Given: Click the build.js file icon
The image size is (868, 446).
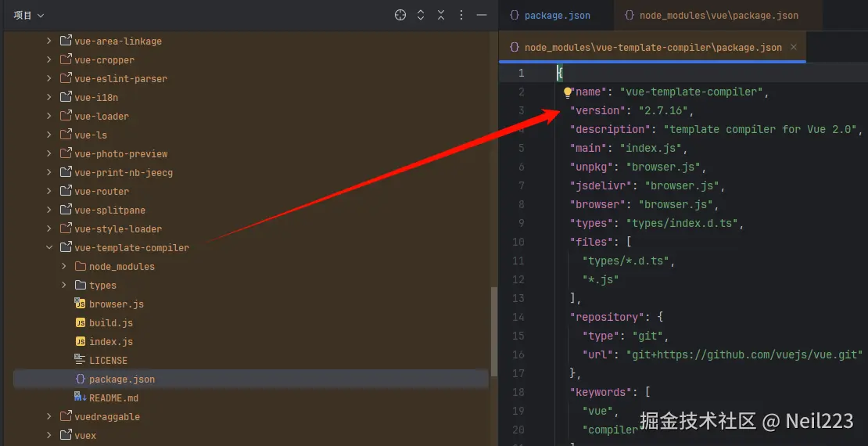Looking at the screenshot, I should [81, 322].
